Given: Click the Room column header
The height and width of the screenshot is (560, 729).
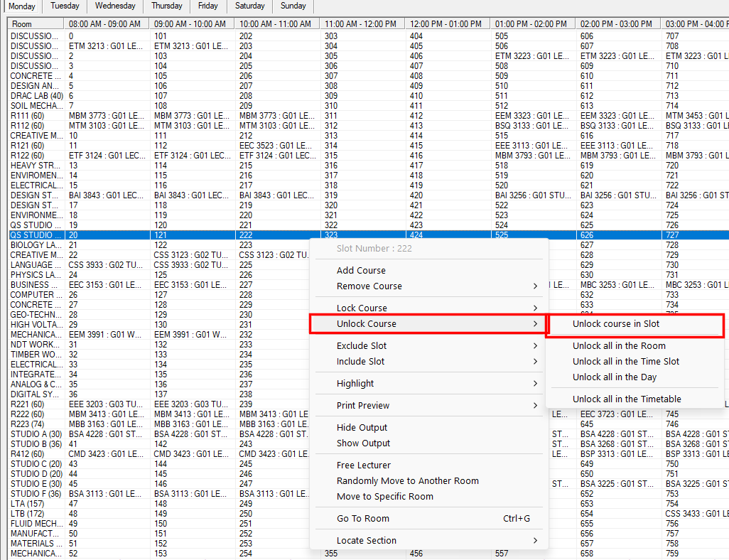Looking at the screenshot, I should click(36, 23).
